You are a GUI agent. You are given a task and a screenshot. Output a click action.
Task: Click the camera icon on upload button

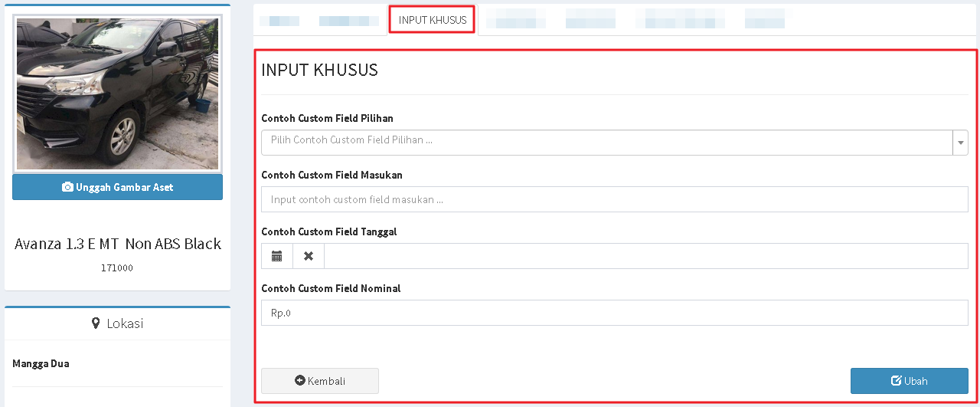(x=67, y=187)
